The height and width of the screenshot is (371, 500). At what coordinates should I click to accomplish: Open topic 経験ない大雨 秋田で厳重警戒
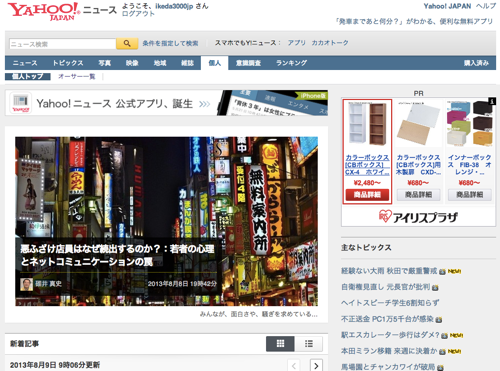pos(389,271)
